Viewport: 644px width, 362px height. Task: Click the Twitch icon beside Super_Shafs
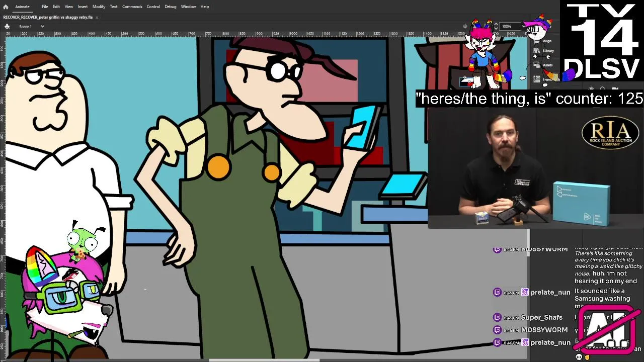pos(497,317)
